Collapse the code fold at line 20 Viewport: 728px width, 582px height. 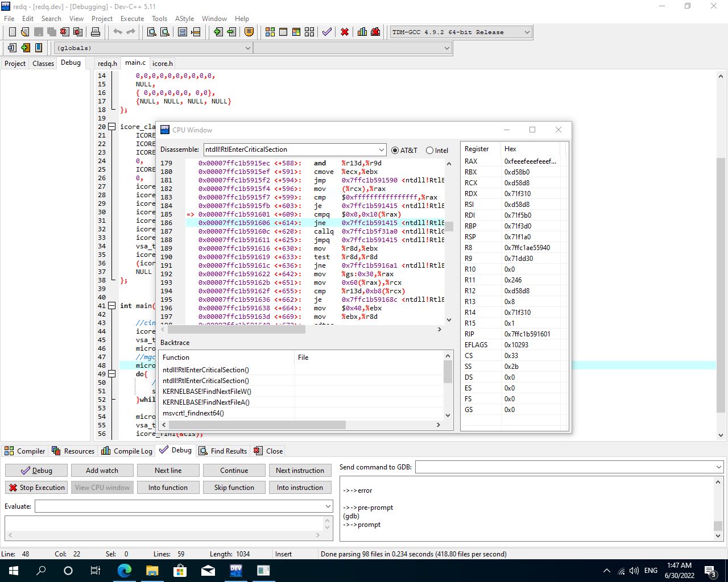(111, 127)
